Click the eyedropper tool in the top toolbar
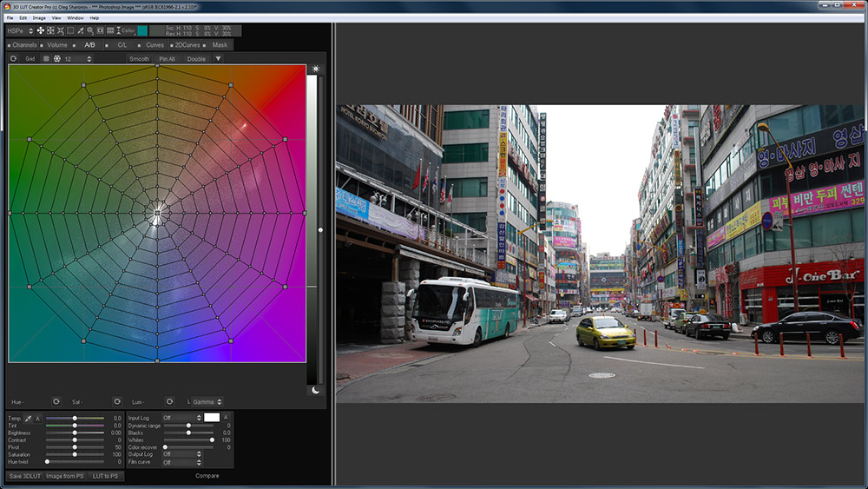868x489 pixels. coord(81,30)
